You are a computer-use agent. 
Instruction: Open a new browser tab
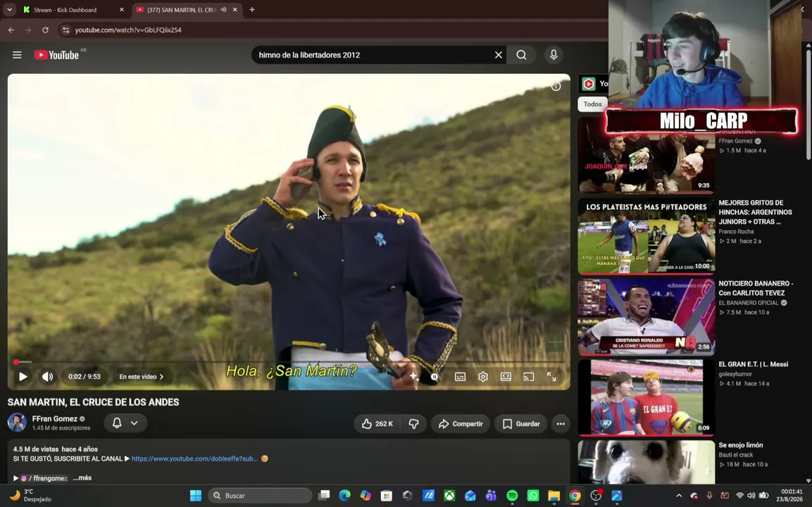coord(252,9)
